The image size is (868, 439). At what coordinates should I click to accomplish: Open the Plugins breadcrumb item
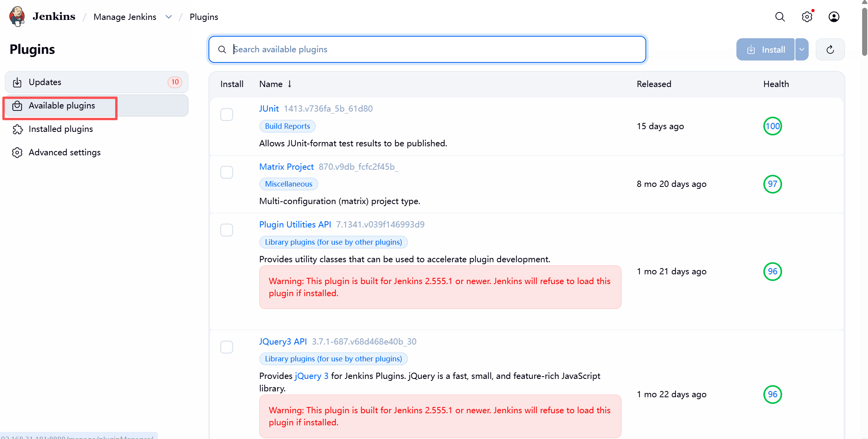pyautogui.click(x=204, y=17)
